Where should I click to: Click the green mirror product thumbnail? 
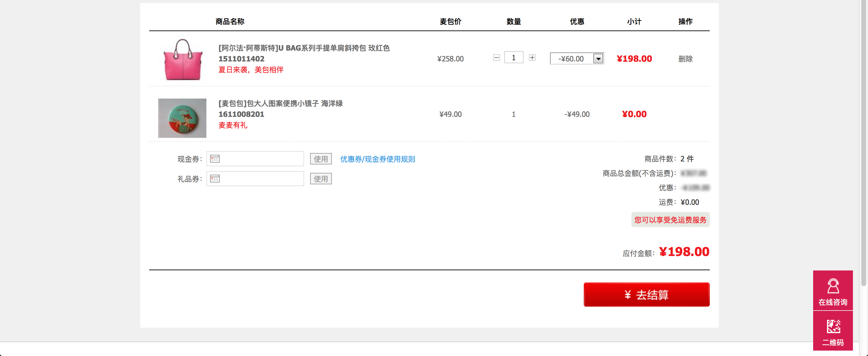(x=182, y=118)
